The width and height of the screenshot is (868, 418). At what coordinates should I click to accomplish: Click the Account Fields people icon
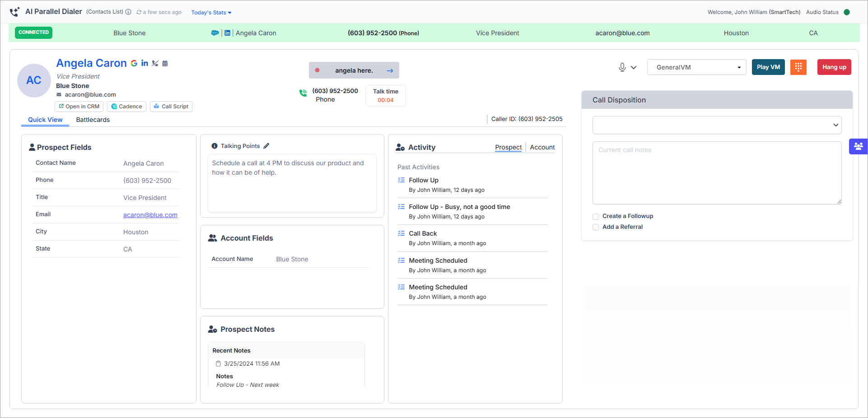[x=212, y=238]
